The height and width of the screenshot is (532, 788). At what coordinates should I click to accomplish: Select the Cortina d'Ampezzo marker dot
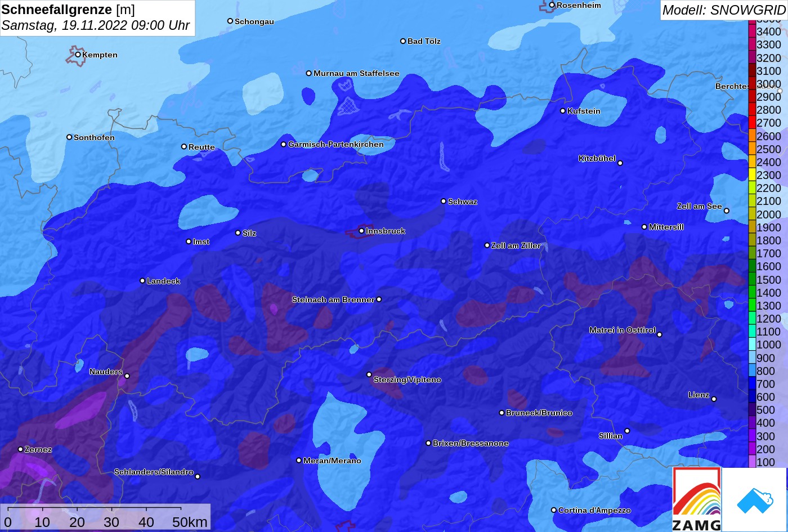(x=554, y=510)
